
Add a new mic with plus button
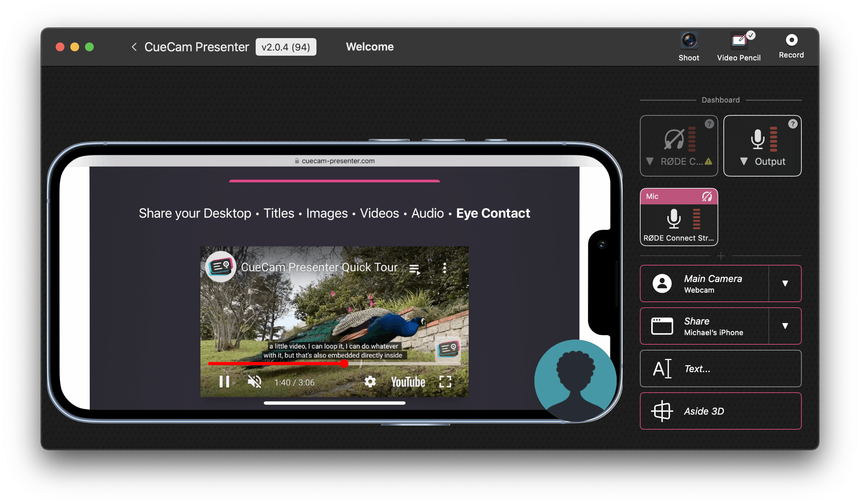720,256
